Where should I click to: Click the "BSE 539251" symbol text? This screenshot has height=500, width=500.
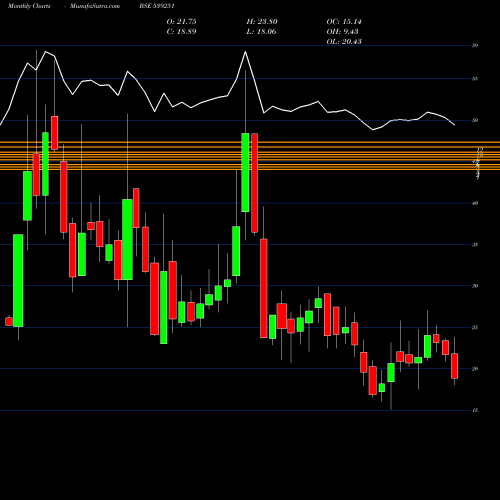pos(157,6)
